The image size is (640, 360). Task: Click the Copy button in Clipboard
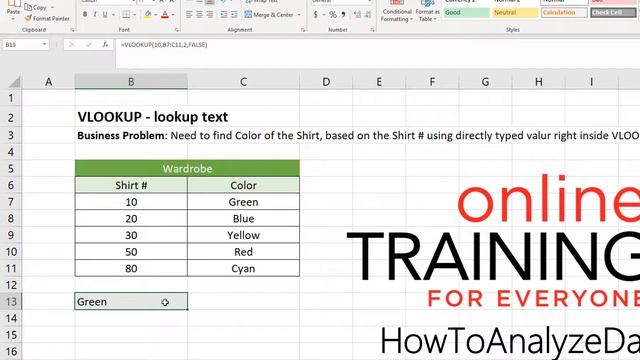click(35, 7)
